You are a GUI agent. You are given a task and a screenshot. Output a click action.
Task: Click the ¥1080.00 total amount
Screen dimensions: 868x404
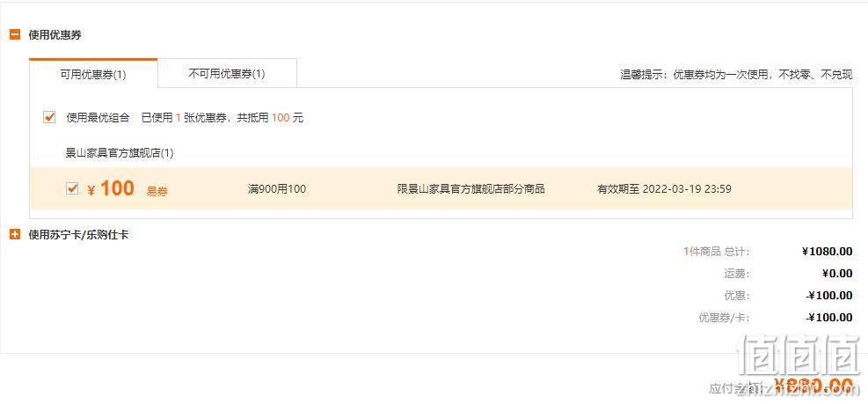click(827, 252)
